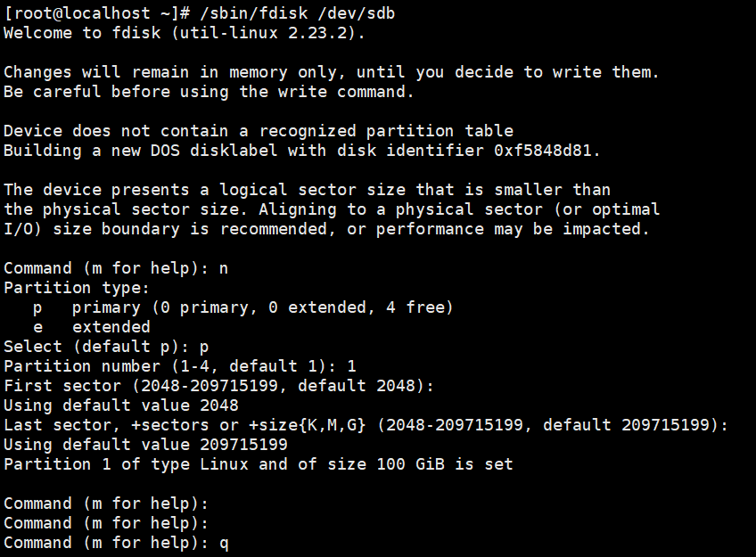Click the [root@localhost ~]# shell prompt

click(x=96, y=13)
